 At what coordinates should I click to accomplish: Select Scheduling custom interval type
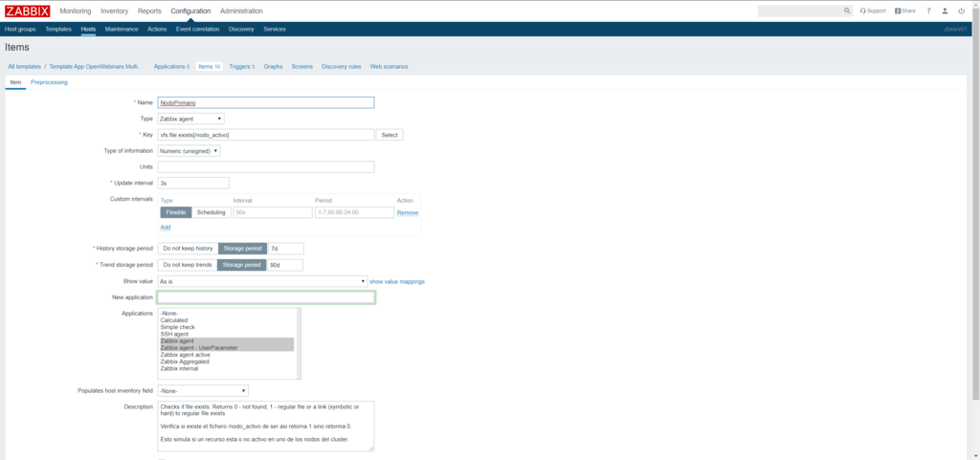coord(211,212)
